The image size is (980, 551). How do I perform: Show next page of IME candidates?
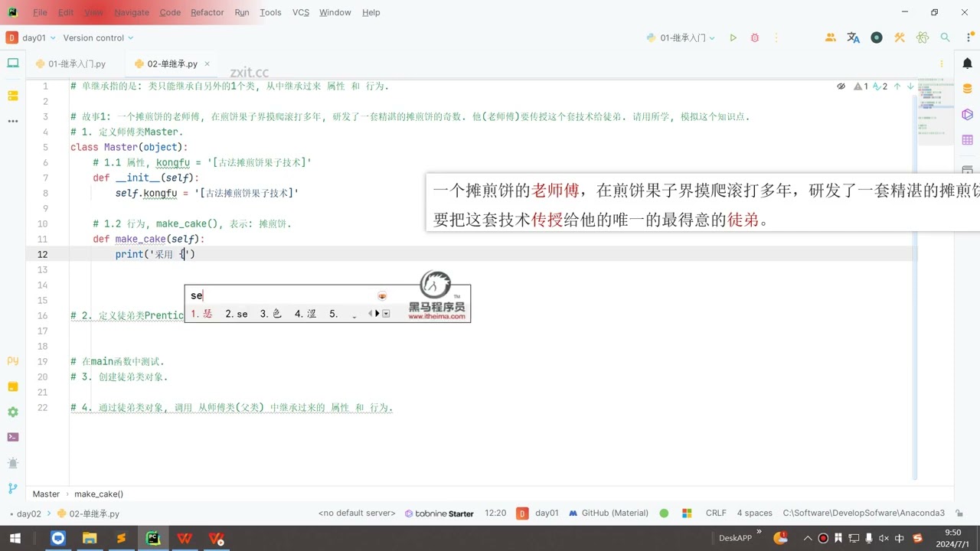(377, 314)
